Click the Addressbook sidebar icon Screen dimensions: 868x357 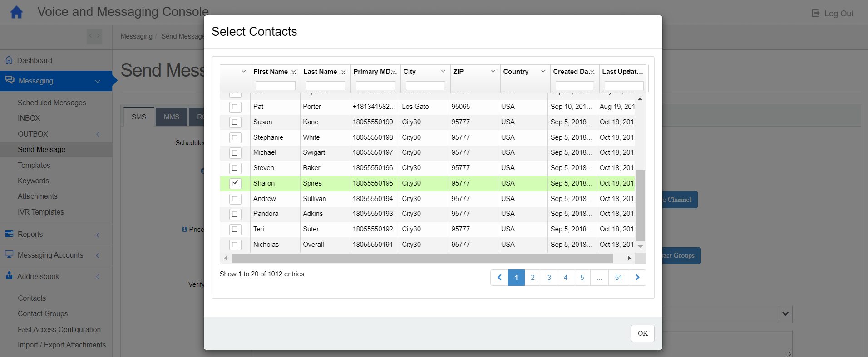(9, 276)
